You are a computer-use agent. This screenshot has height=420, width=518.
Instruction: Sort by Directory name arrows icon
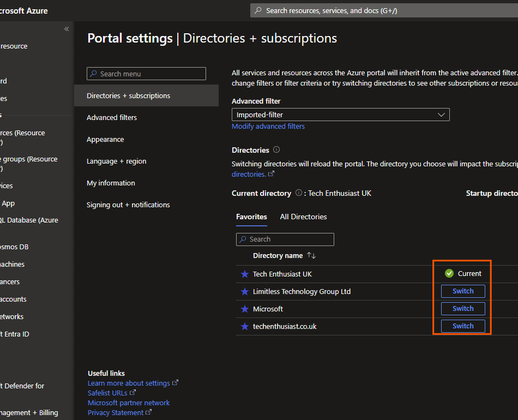[x=311, y=255]
